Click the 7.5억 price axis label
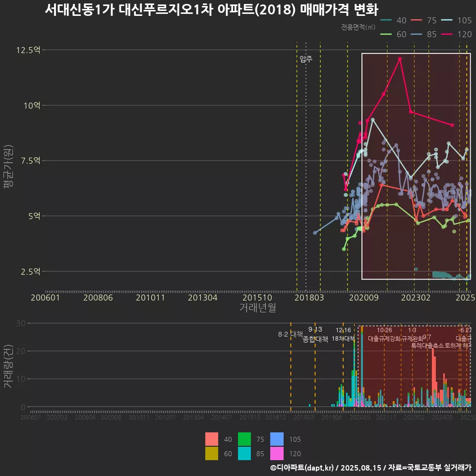Viewport: 476px width, 476px height. 30,160
